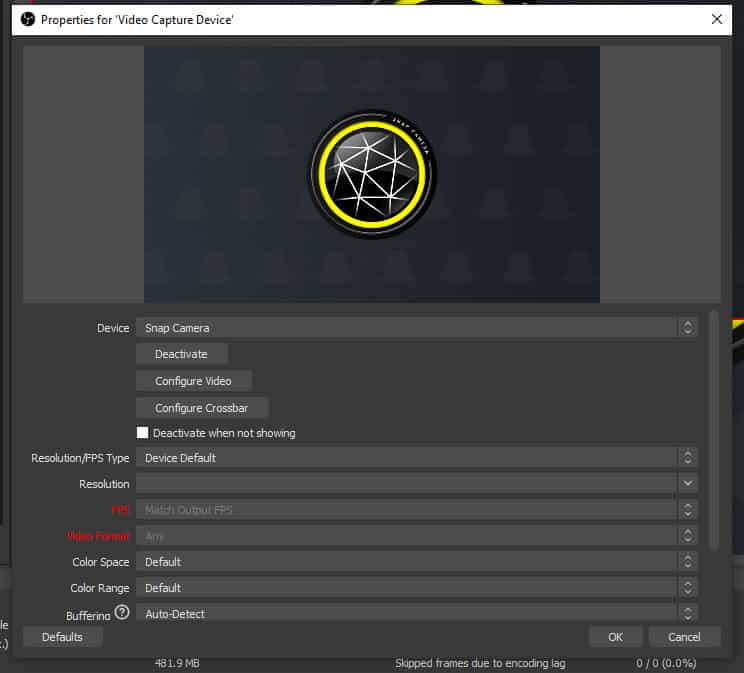Click the Device selector up-down arrows
This screenshot has width=744, height=673.
pos(688,328)
